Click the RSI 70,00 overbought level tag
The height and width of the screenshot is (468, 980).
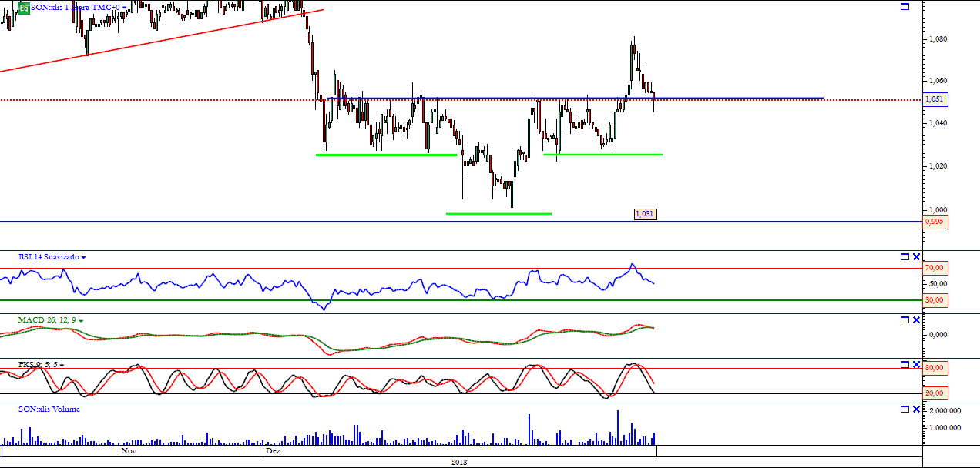(935, 268)
